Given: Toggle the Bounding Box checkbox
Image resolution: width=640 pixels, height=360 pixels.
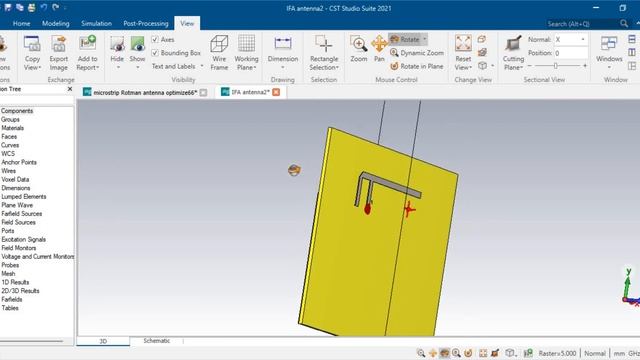Looking at the screenshot, I should [155, 53].
